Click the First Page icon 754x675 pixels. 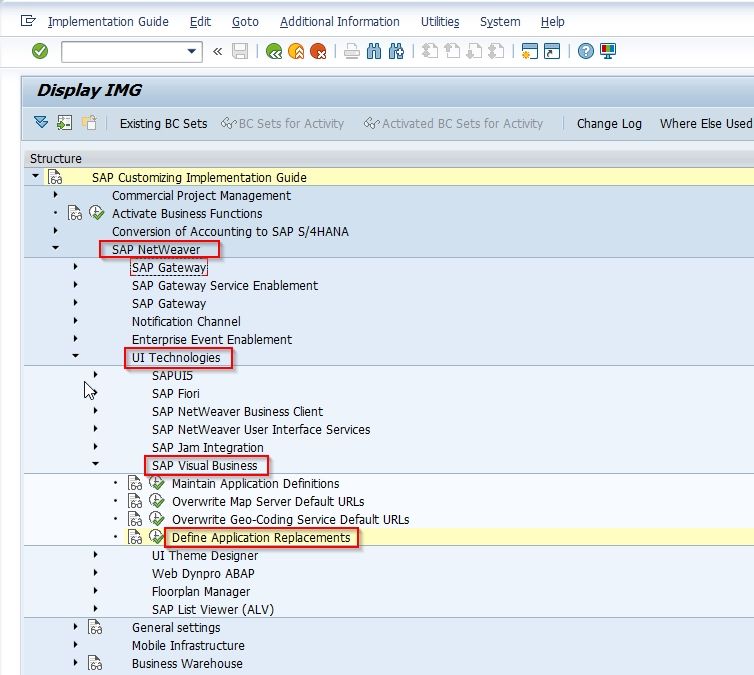click(430, 51)
